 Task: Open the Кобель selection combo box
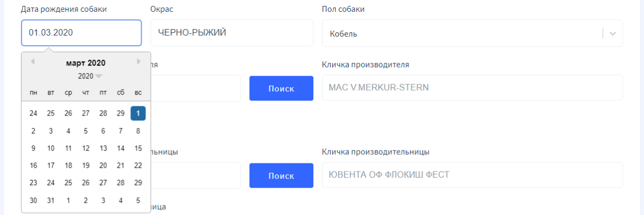(472, 33)
